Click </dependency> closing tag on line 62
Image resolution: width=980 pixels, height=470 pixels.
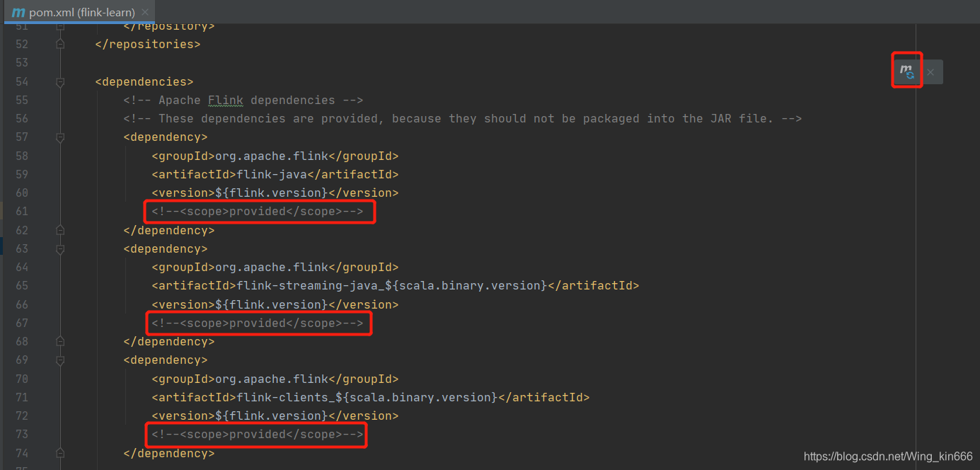tap(169, 230)
